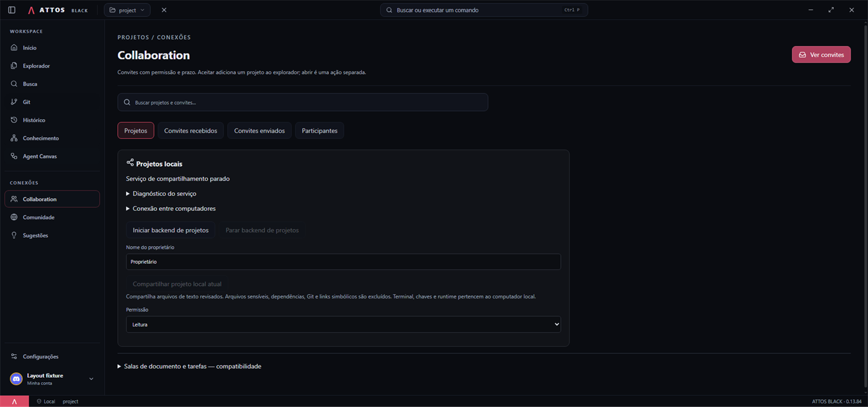Open the Comunidade globe icon
The image size is (868, 407).
14,217
